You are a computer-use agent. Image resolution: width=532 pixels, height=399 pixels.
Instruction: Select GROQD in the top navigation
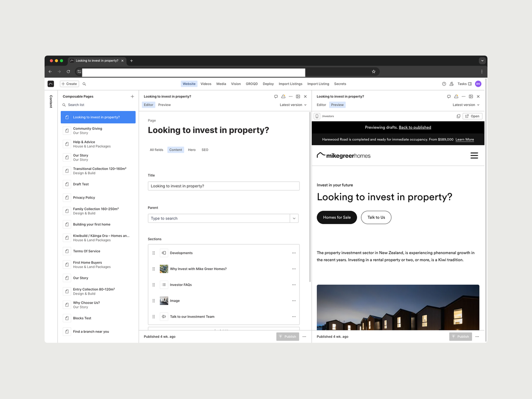pos(251,84)
